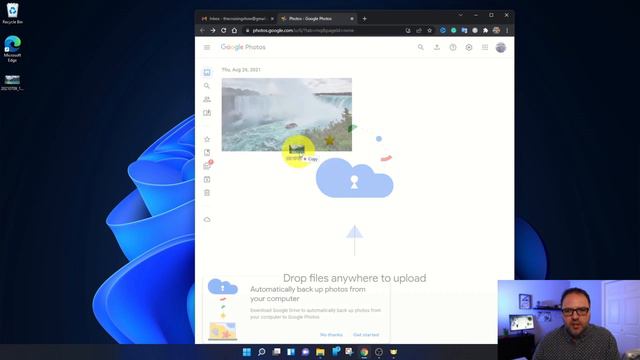This screenshot has height=360, width=640.
Task: Open the Chrome profile avatar in the toolbar
Action: point(496,30)
